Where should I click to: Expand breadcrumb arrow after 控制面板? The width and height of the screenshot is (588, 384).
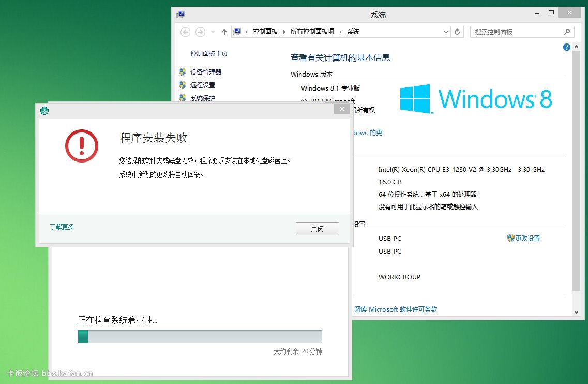(x=284, y=32)
